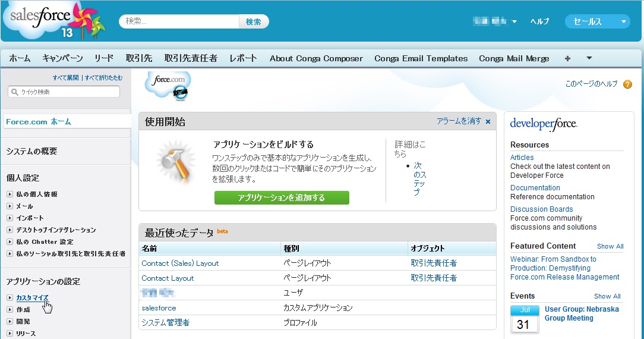This screenshot has height=339, width=644.
Task: Expand デスクトップインテグレーション node
Action: click(10, 230)
